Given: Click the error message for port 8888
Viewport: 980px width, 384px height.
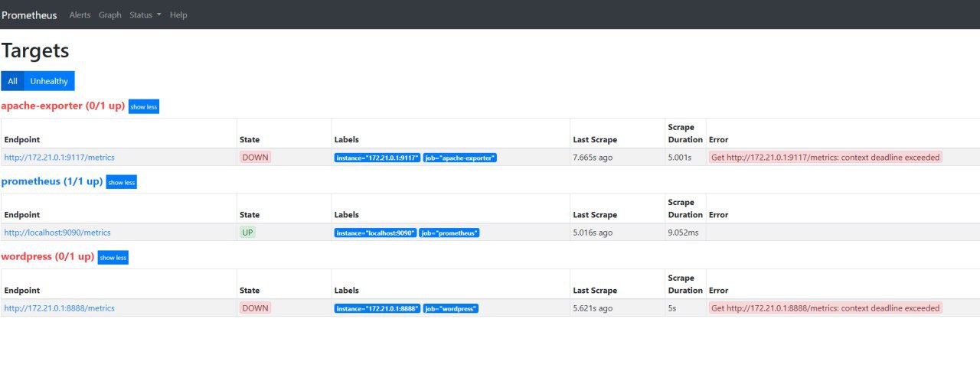Looking at the screenshot, I should [825, 308].
